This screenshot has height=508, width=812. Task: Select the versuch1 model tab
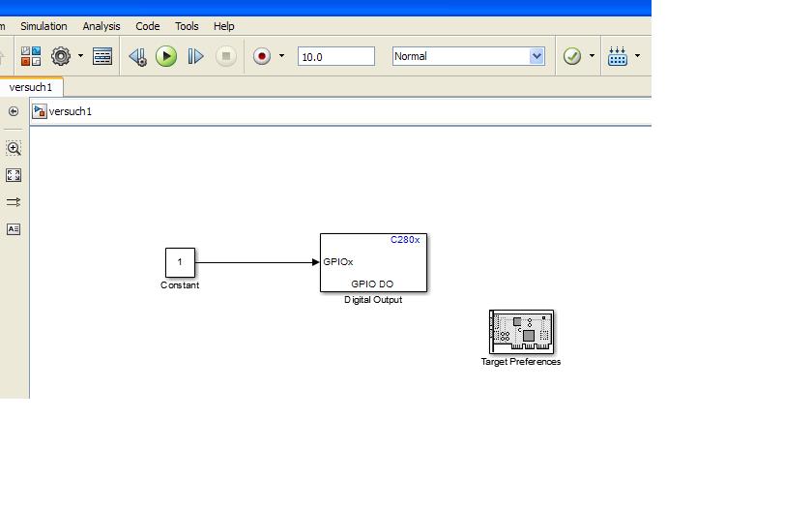tap(31, 87)
